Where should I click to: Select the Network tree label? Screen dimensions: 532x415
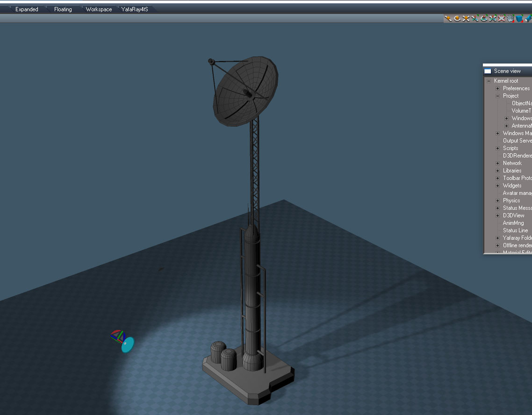point(512,163)
